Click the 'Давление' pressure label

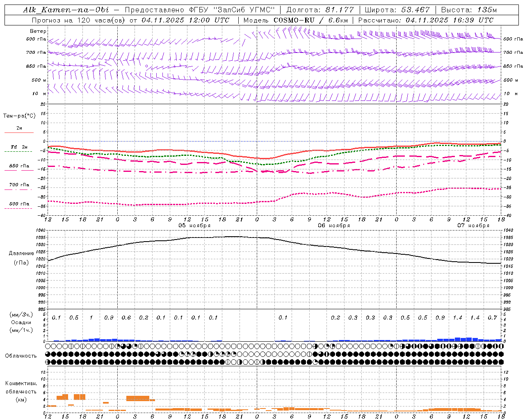pyautogui.click(x=21, y=253)
